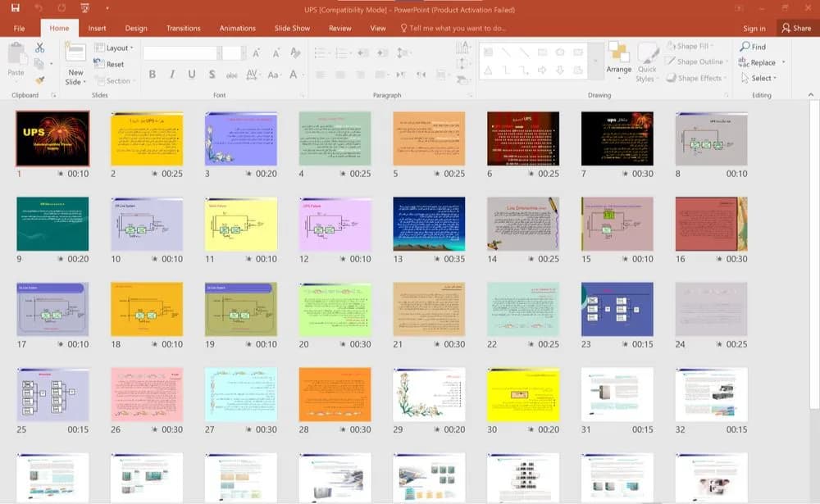Switch to the Insert tab
This screenshot has height=504, width=820.
coord(97,28)
